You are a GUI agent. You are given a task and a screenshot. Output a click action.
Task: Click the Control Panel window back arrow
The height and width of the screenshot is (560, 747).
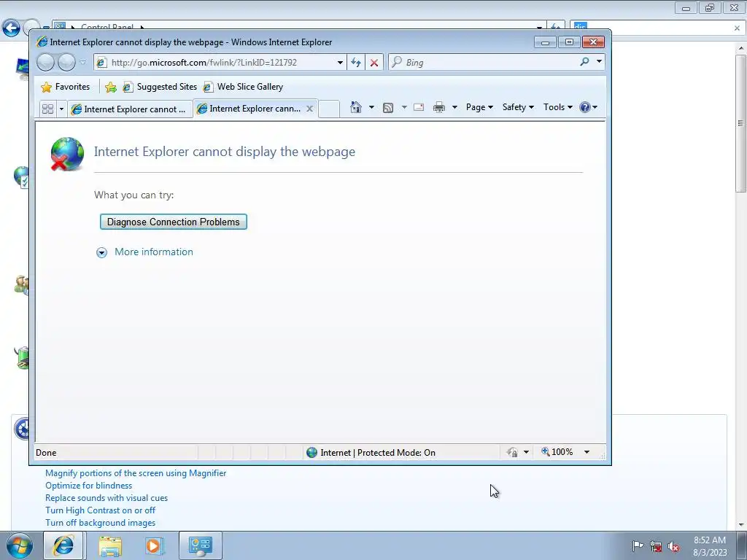tap(11, 28)
